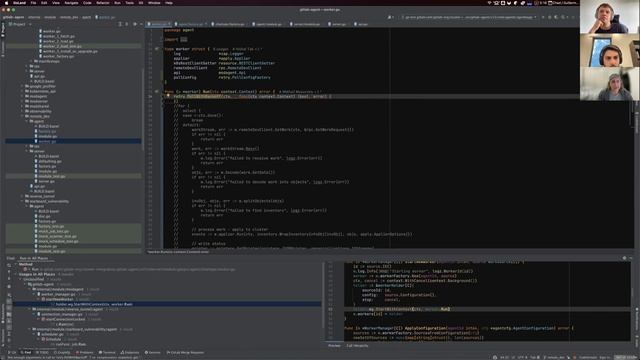
Task: Click the gutter icon beside type worker struct
Action: 157,49
